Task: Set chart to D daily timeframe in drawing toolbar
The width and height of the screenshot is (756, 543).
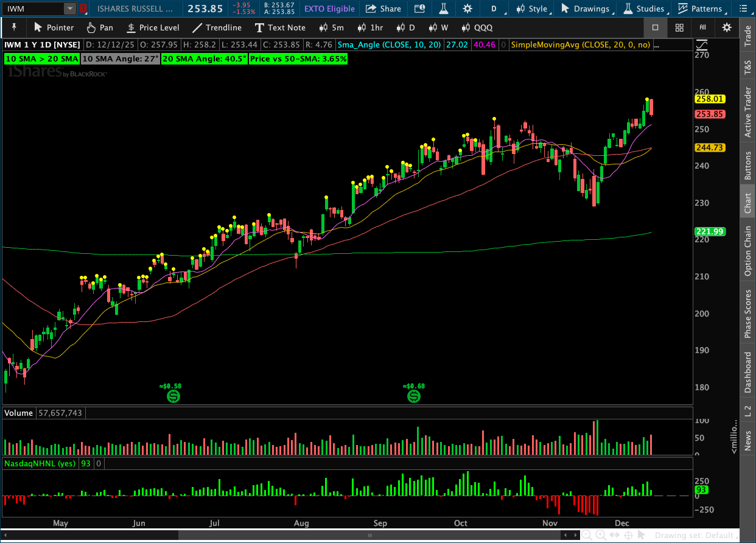Action: click(405, 27)
